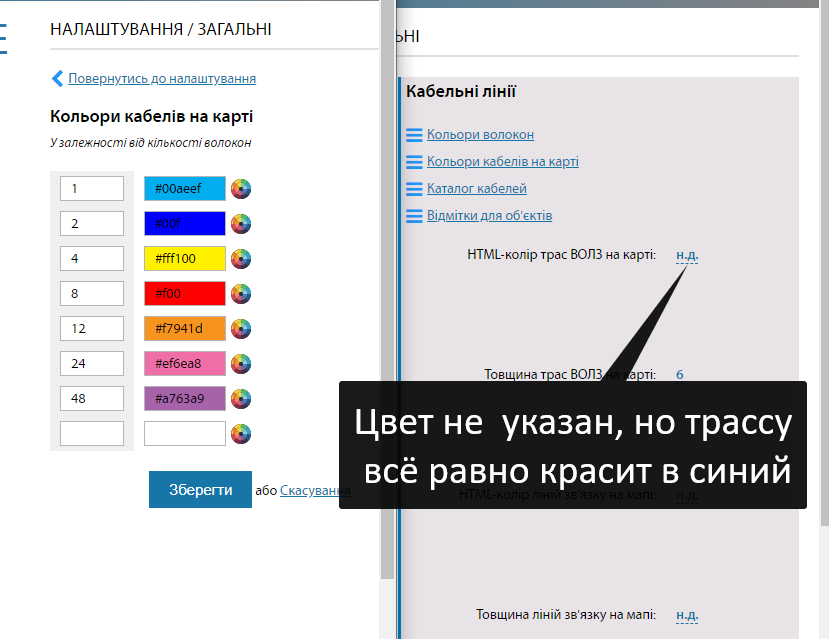Open the Відмітки для об'єктів link
829x639 pixels.
coord(490,216)
